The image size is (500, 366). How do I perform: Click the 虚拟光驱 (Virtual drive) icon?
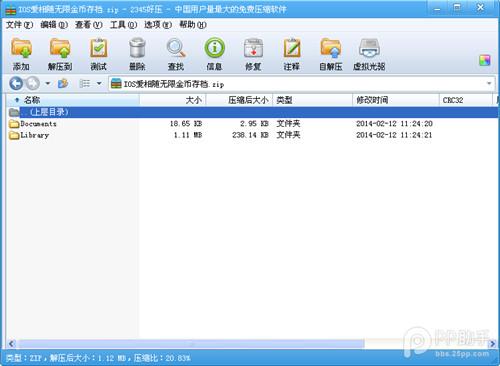tap(369, 49)
